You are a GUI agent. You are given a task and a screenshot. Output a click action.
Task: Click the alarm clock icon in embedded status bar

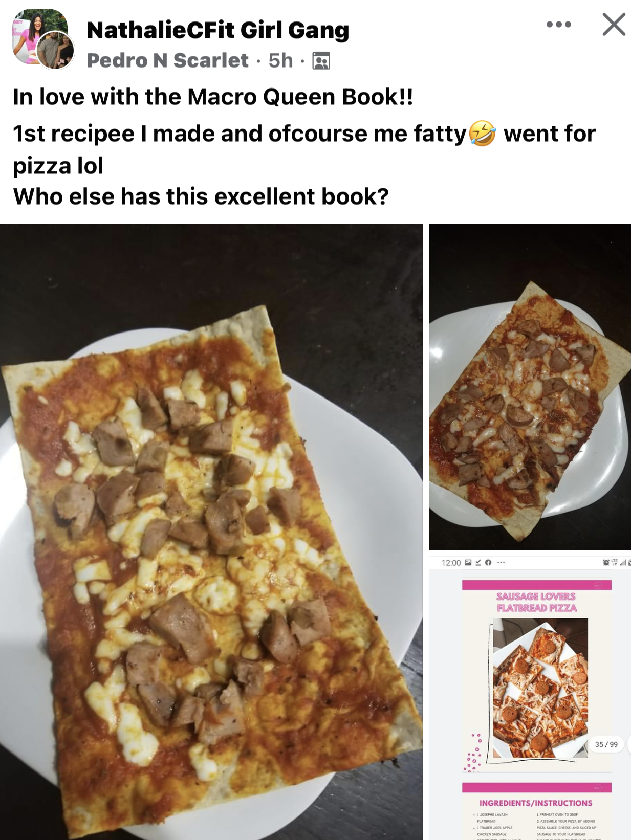[x=606, y=563]
